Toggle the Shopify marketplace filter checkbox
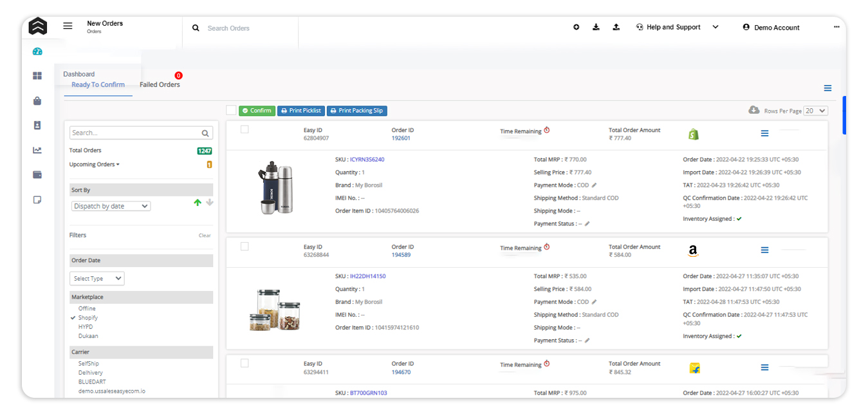This screenshot has width=868, height=412. 75,317
